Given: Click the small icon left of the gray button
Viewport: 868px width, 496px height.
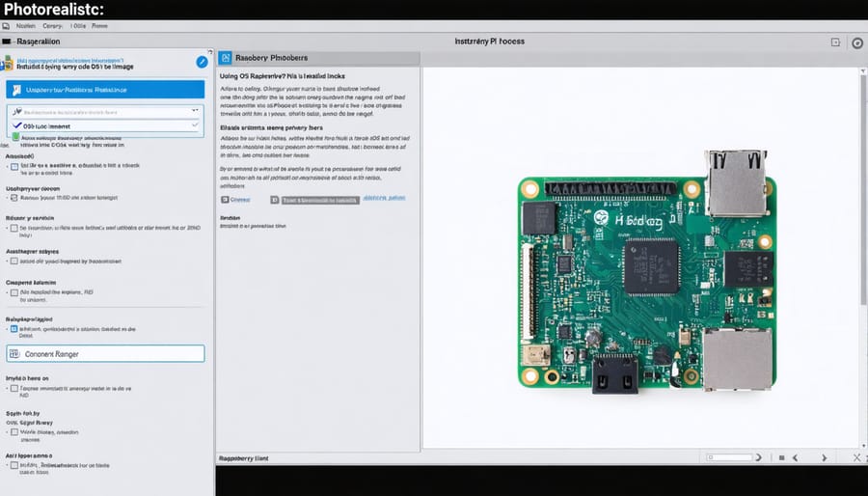Looking at the screenshot, I should coord(275,200).
